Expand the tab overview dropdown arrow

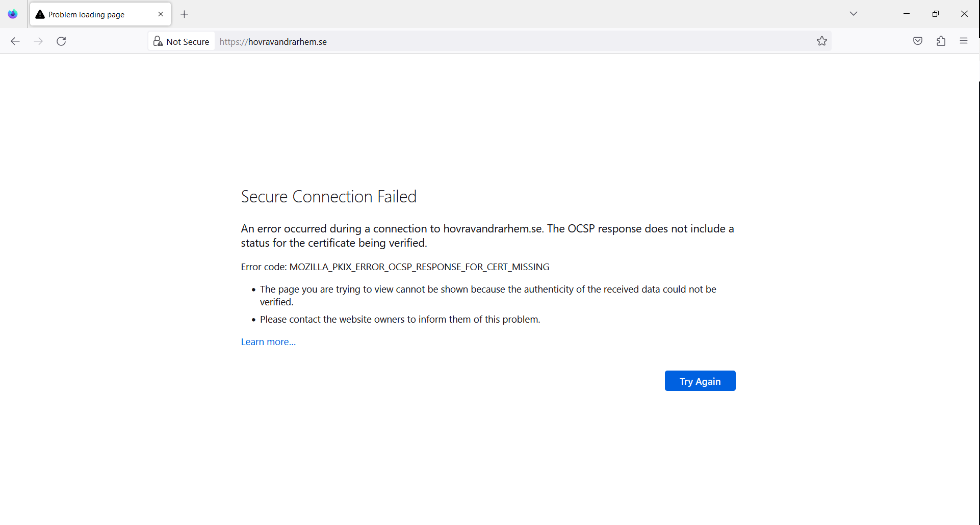point(854,14)
